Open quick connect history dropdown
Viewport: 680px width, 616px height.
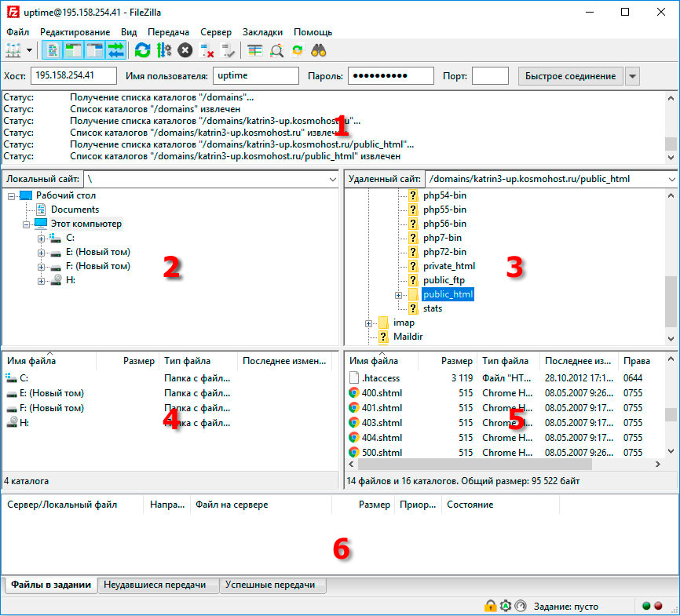pos(632,76)
